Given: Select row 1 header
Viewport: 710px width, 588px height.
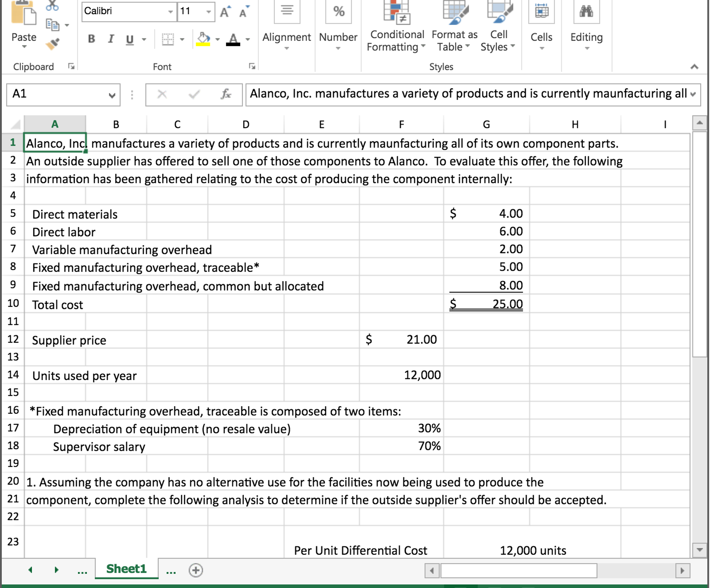Looking at the screenshot, I should (x=13, y=142).
